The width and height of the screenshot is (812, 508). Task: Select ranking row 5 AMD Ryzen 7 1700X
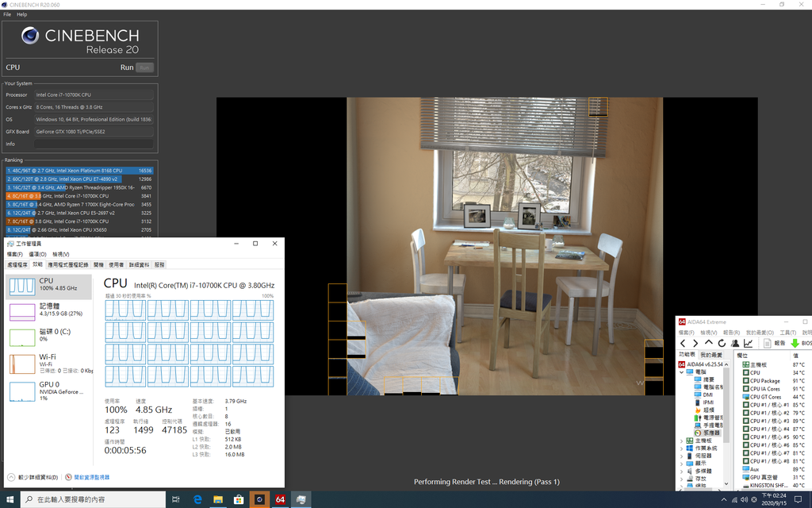(x=79, y=204)
